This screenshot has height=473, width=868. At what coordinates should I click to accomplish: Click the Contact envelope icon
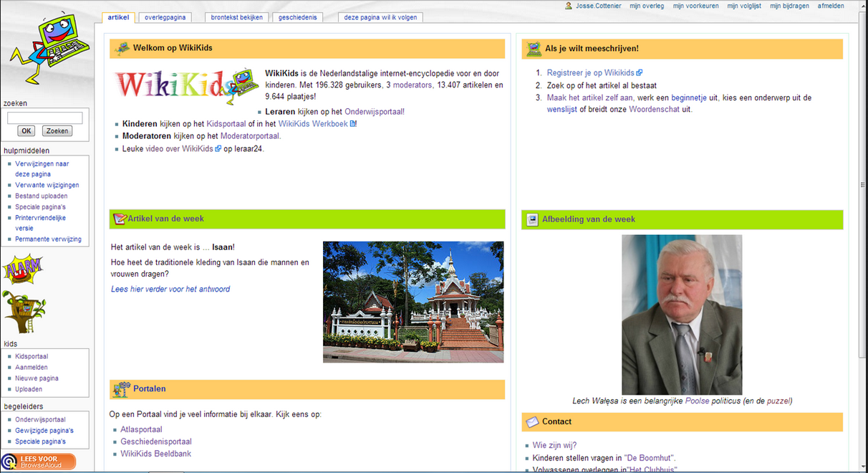click(x=532, y=421)
